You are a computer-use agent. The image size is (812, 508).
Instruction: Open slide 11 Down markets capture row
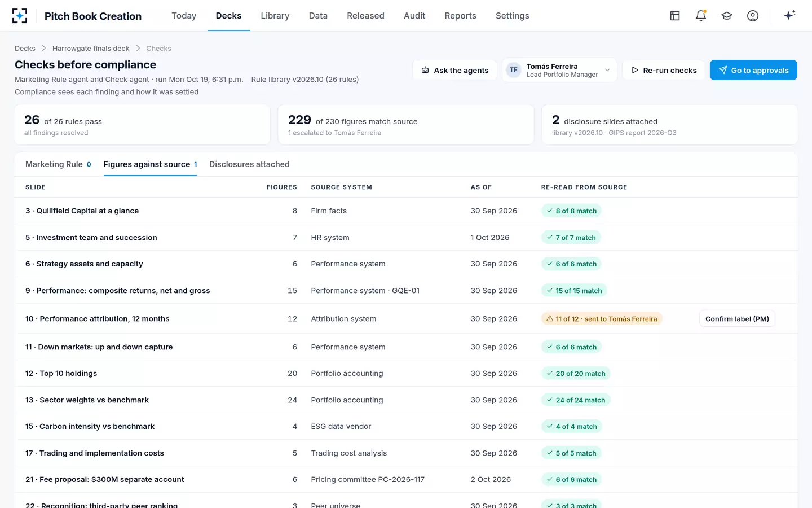coord(406,347)
